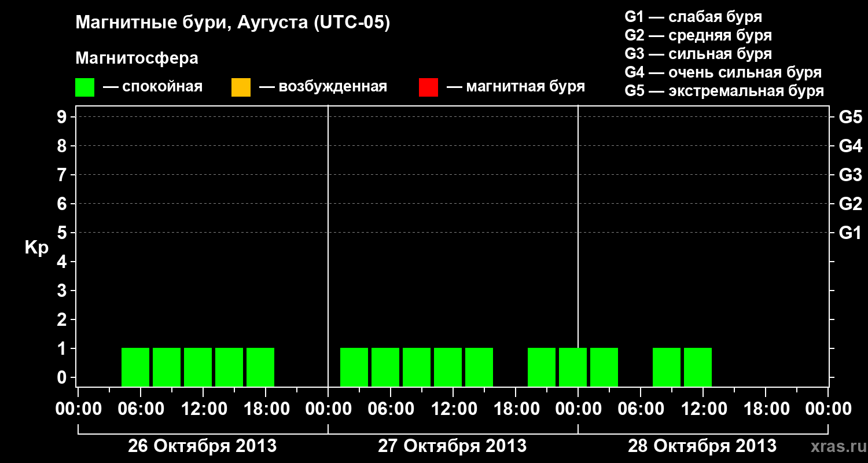The width and height of the screenshot is (868, 463).
Task: Click the '— спокойная' legend label
Action: (x=153, y=87)
